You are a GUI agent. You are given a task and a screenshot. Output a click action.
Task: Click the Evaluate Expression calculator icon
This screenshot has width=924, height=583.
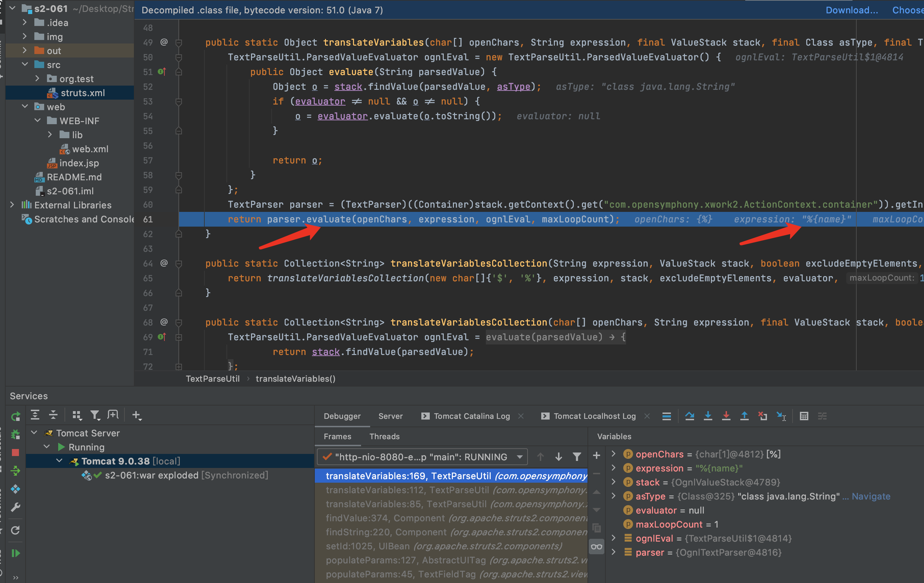point(804,416)
